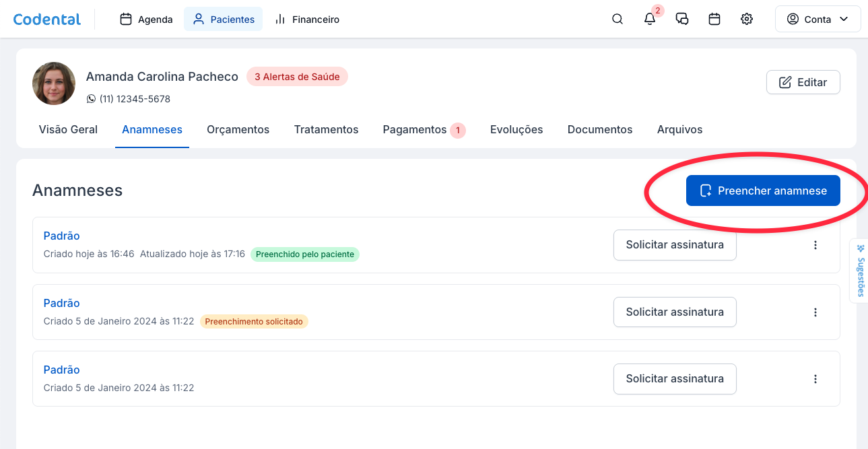Open three-dot menu for second Padrão anamnese

point(815,312)
